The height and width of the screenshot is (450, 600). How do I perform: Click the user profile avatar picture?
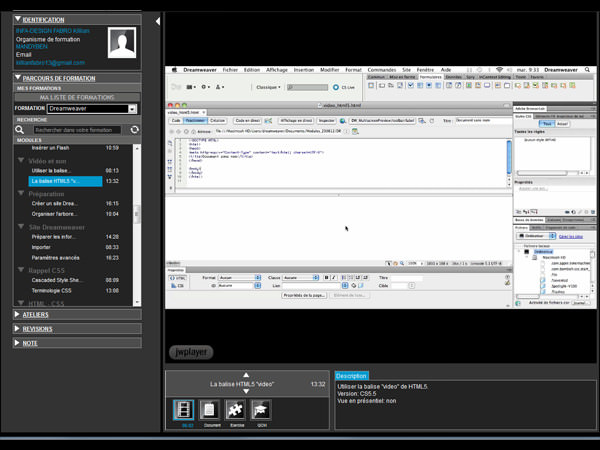(x=122, y=42)
